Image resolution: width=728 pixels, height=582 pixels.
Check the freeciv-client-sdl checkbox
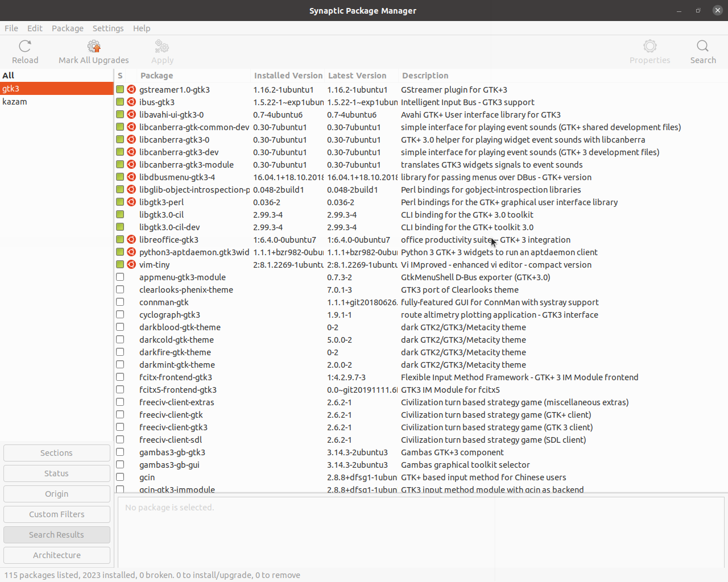(119, 439)
